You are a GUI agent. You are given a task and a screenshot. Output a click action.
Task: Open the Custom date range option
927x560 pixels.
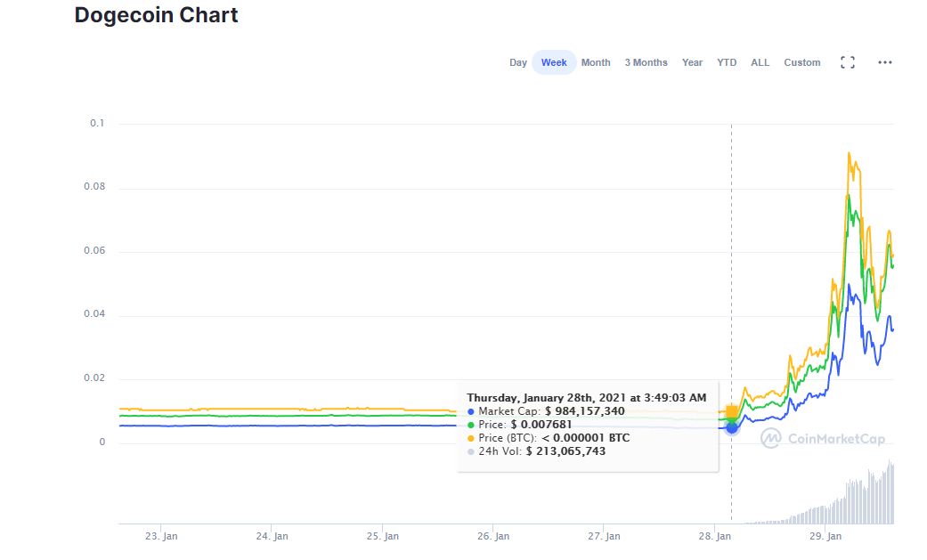pyautogui.click(x=801, y=62)
